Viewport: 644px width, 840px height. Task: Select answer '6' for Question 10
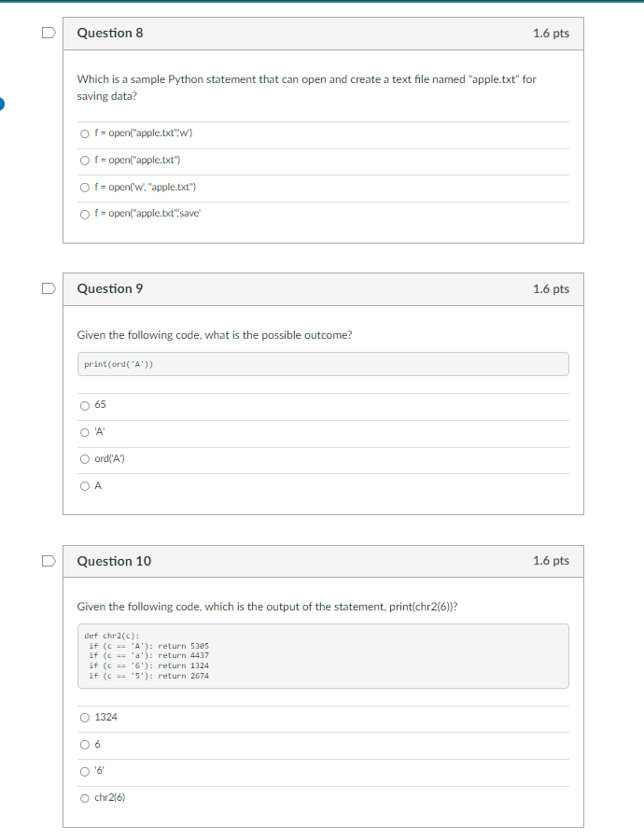click(85, 771)
